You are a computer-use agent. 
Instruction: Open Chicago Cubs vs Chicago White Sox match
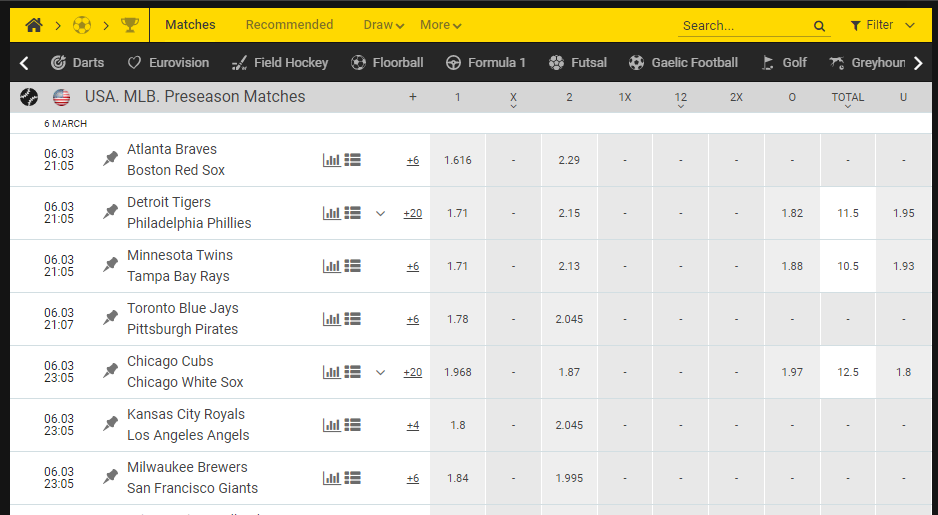coord(185,371)
